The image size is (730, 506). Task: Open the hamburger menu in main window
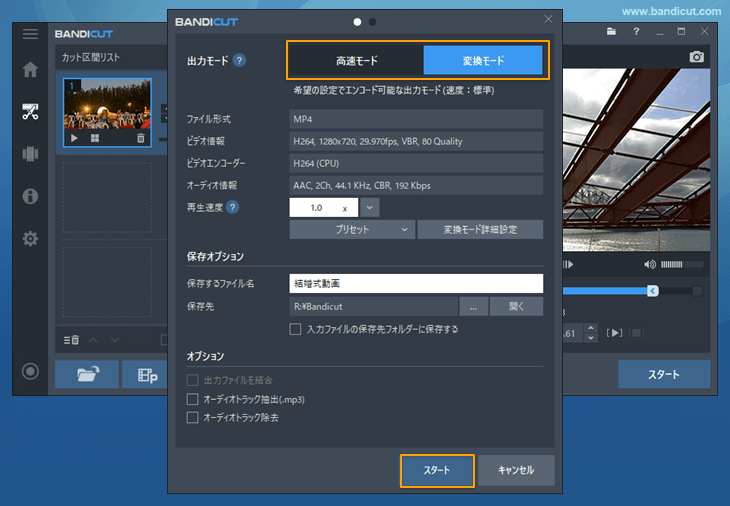30,34
